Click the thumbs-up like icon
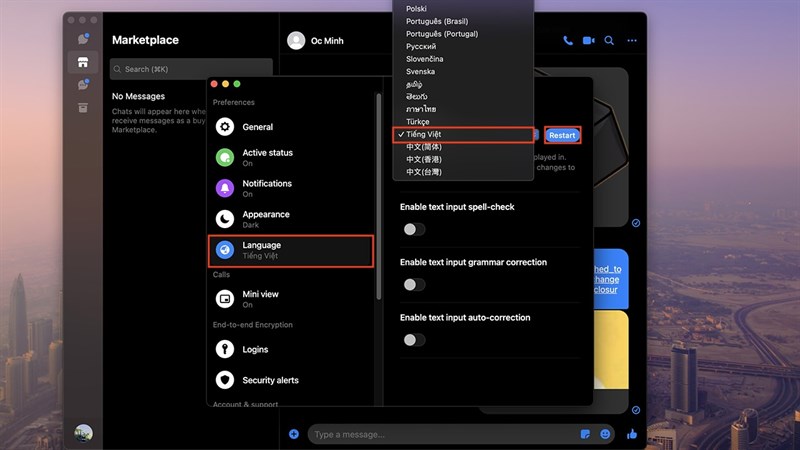The height and width of the screenshot is (450, 800). click(632, 434)
